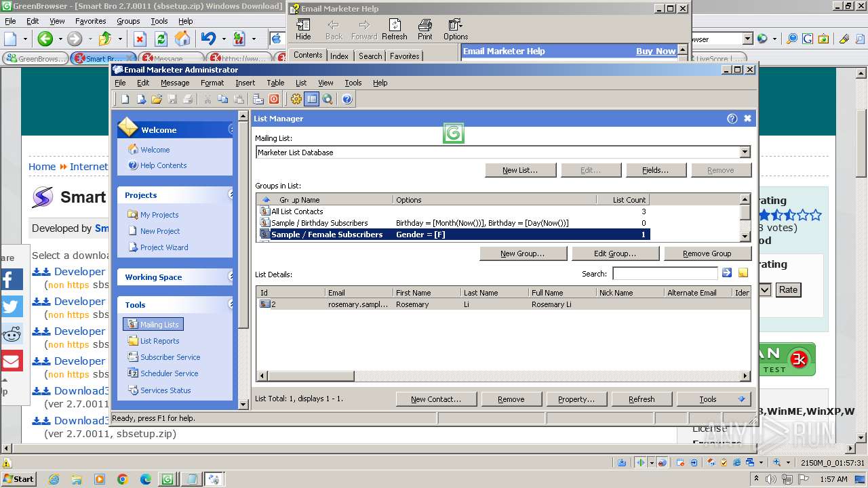Click the mail send icon in Email Marketer toolbar
The image size is (868, 488).
click(x=258, y=100)
